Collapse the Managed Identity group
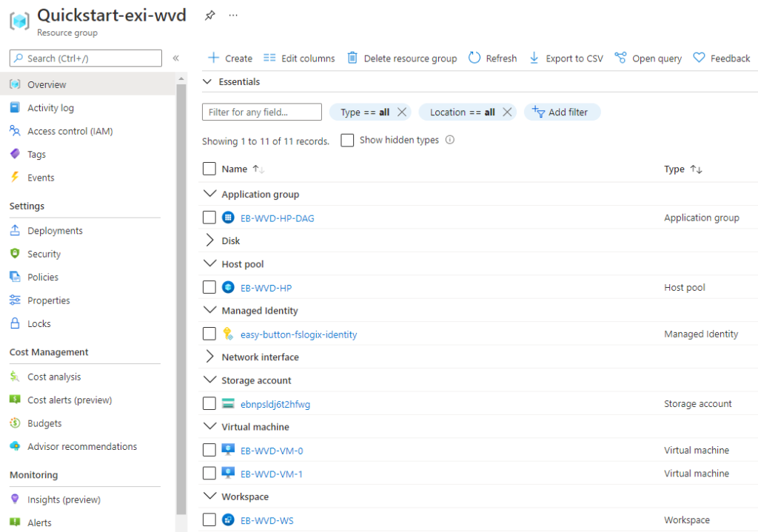This screenshot has width=758, height=532. click(x=209, y=310)
